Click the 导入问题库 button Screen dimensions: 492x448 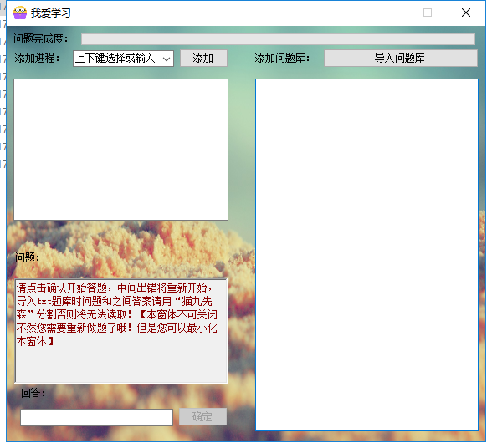click(400, 58)
